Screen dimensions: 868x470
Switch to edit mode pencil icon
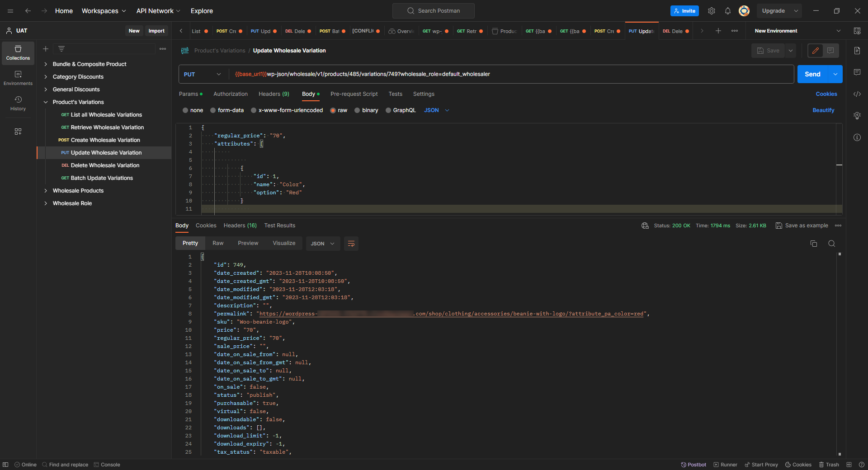(816, 51)
